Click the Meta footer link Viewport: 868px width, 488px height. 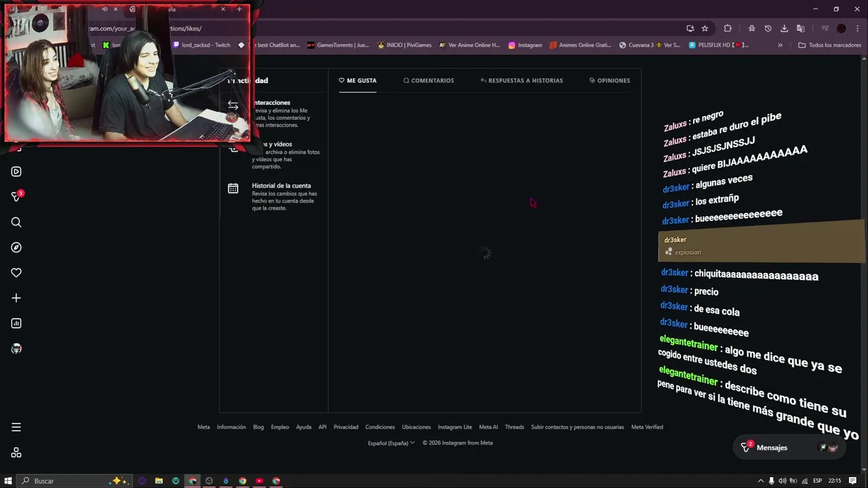point(203,427)
